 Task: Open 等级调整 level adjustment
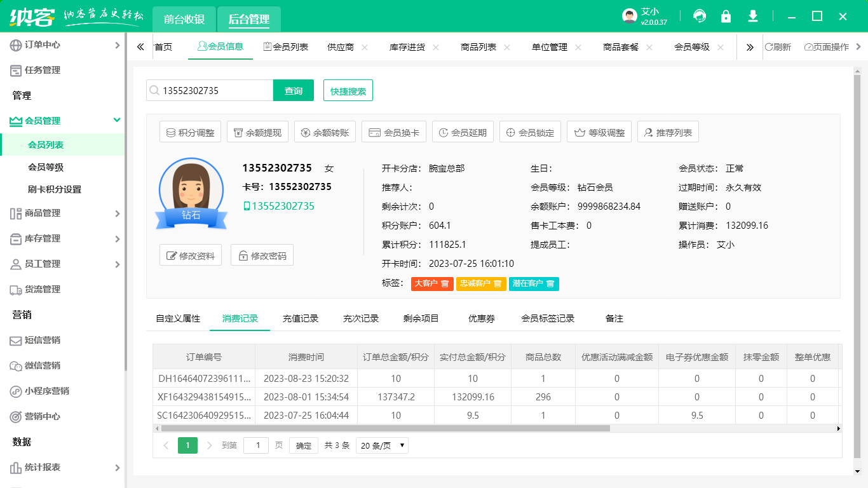[599, 132]
